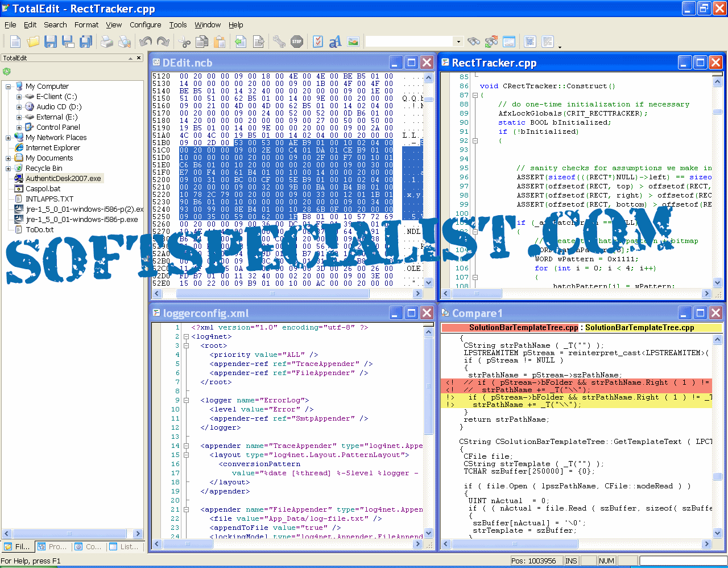Viewport: 728px width, 568px height.
Task: Click the page with grey arrow icon
Action: click(x=258, y=42)
